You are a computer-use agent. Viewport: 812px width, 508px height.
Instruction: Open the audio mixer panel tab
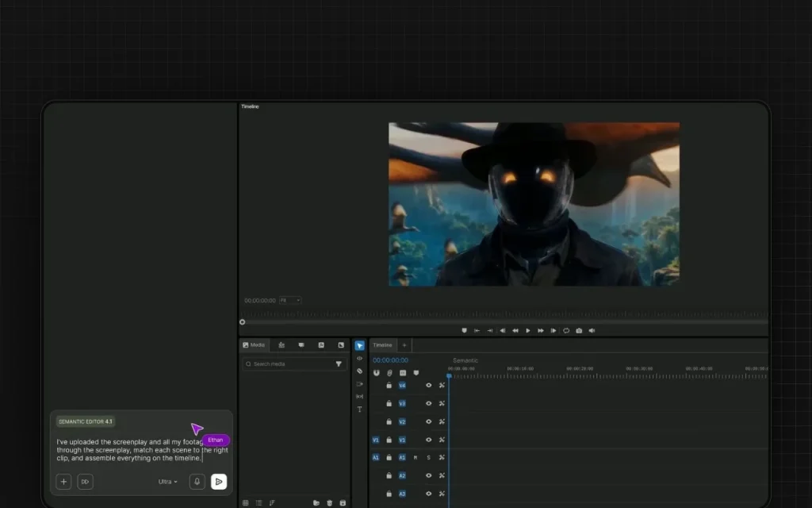(x=282, y=345)
